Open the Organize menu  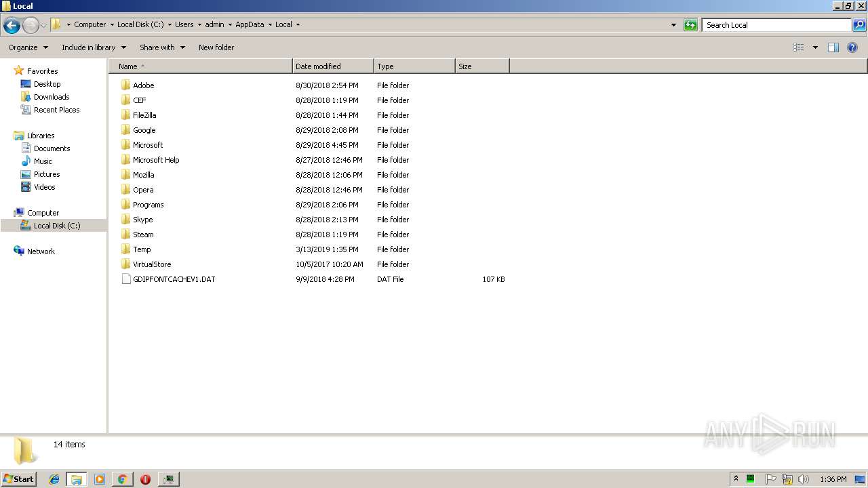28,47
